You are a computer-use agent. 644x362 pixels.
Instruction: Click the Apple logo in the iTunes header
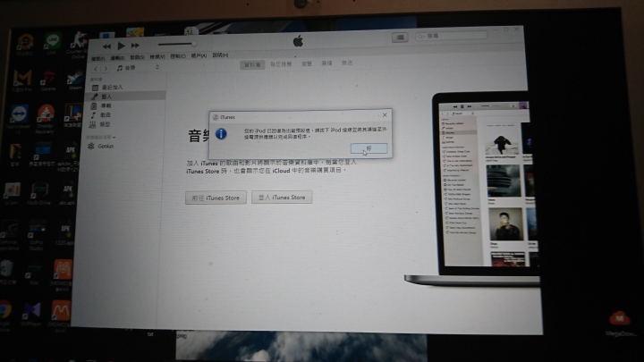click(298, 41)
